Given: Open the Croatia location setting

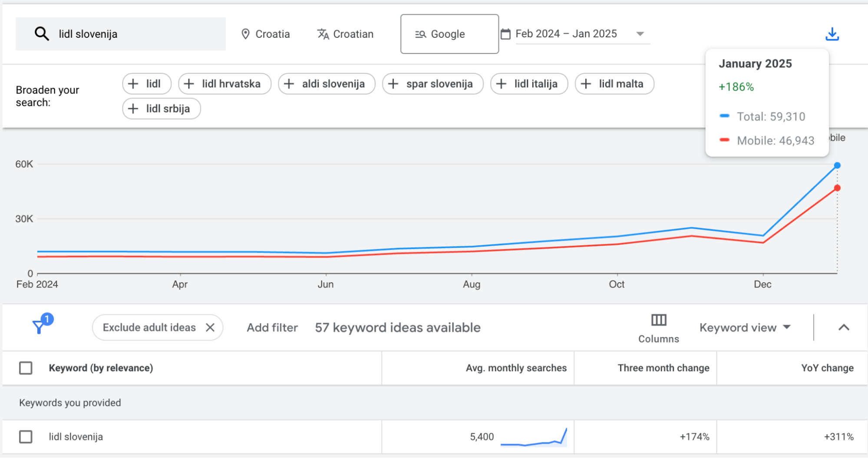Looking at the screenshot, I should pyautogui.click(x=265, y=34).
